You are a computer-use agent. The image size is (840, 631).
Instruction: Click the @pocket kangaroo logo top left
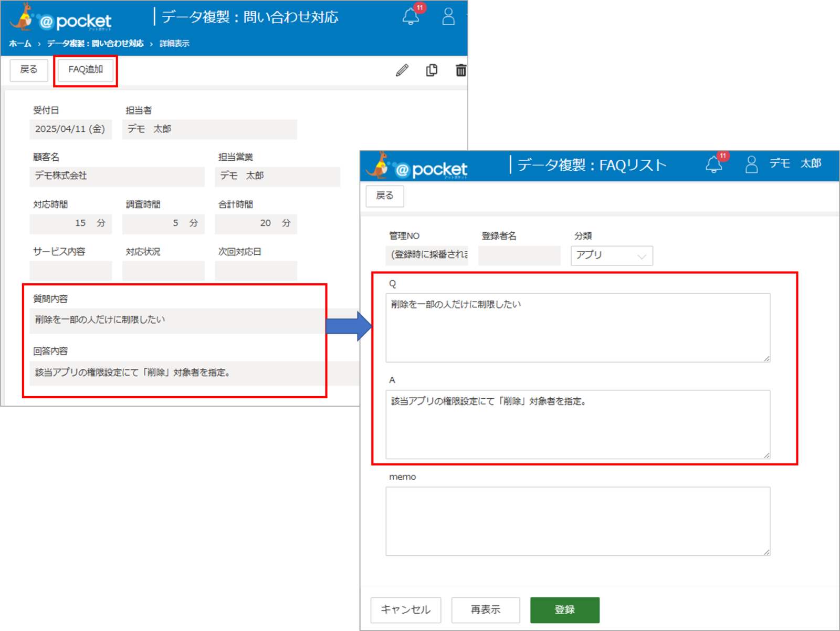pos(60,19)
